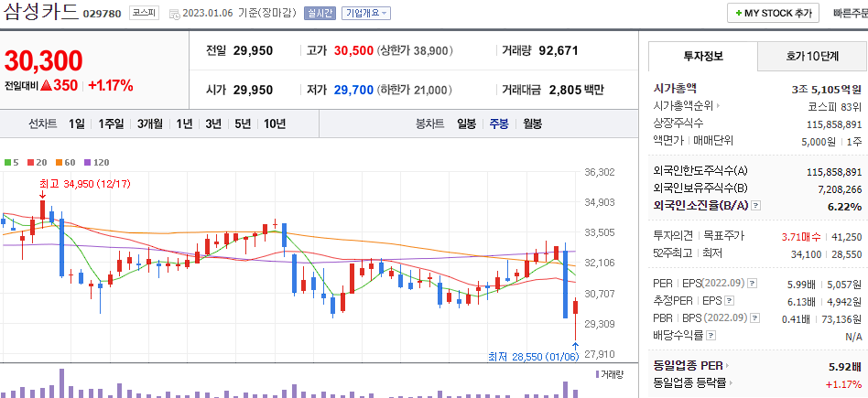This screenshot has height=398, width=868.
Task: Click the 전일 value 29,950
Action: [x=253, y=51]
